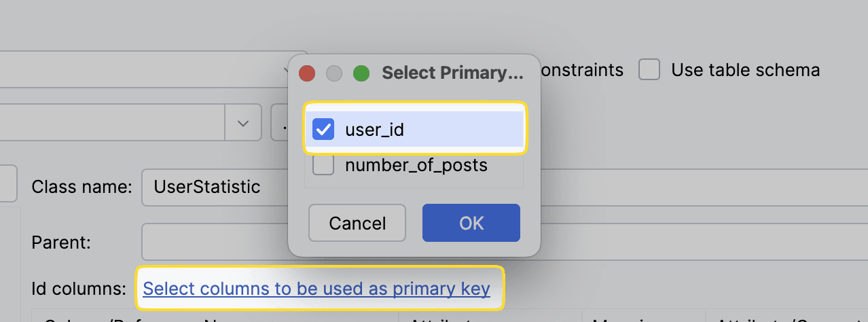Check the number_of_posts checkbox
Screen dimensions: 868x322
323,164
